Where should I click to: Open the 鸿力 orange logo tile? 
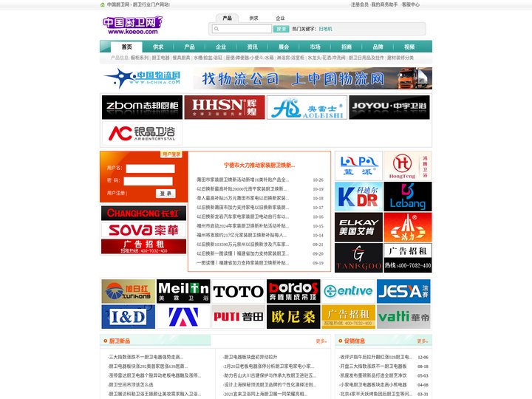(x=408, y=228)
